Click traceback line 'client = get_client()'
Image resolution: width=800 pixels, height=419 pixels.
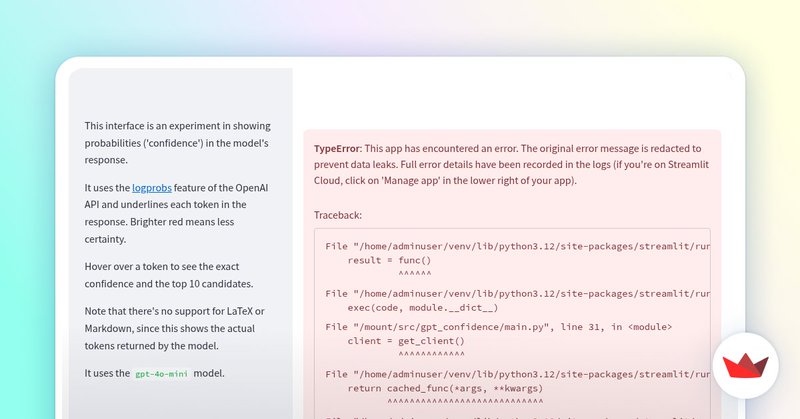pyautogui.click(x=406, y=341)
